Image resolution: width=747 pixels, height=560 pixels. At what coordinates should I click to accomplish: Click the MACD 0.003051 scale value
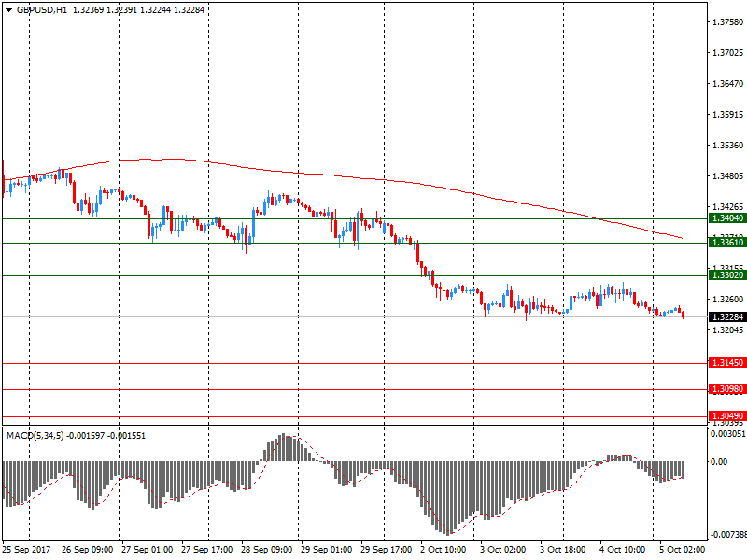tap(728, 434)
